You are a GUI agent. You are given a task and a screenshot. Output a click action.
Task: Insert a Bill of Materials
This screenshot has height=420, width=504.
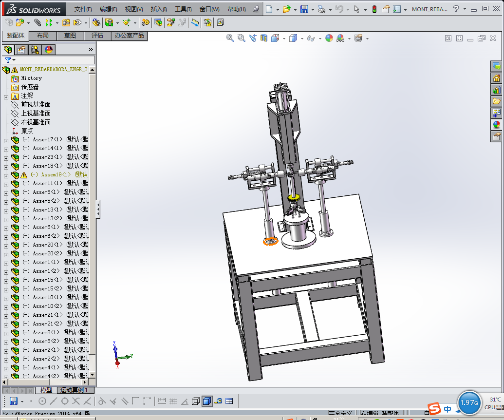point(158,22)
